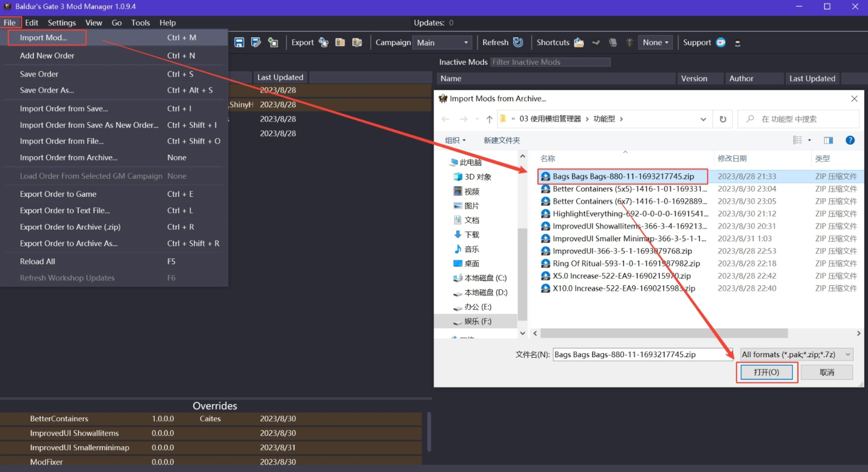
Task: Open the Campaign Main dropdown
Action: coord(442,42)
